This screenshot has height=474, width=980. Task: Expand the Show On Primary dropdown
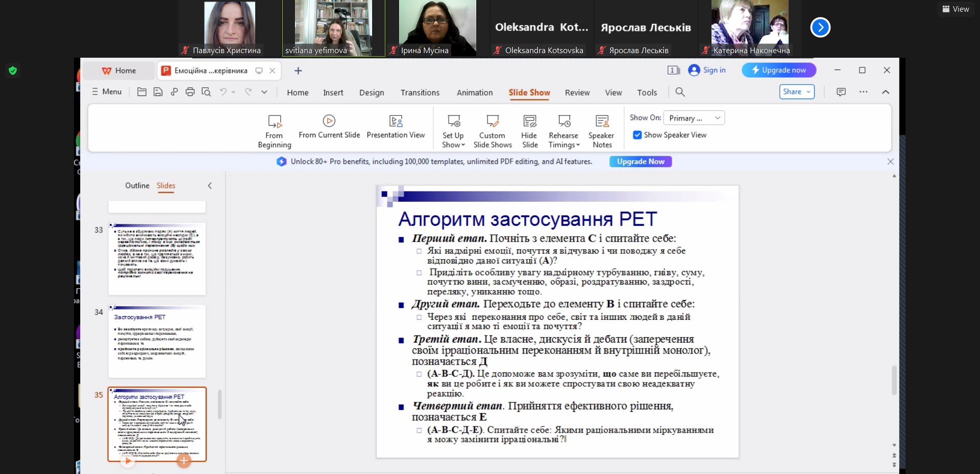(x=717, y=118)
